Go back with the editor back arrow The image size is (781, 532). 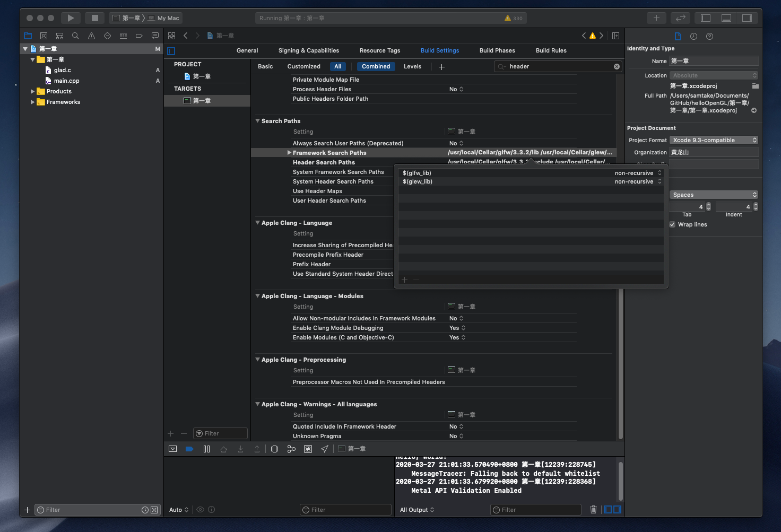tap(186, 36)
